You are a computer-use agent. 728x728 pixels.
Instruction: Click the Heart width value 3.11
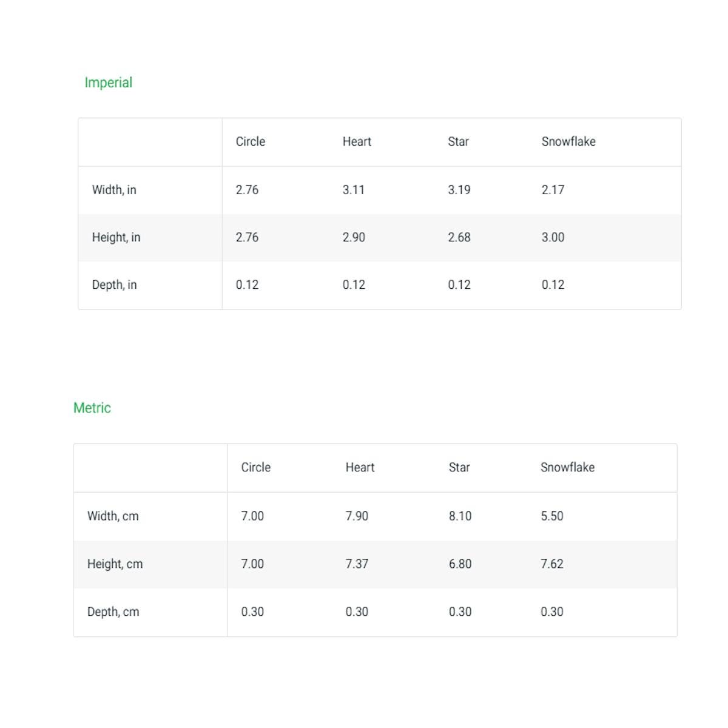(x=354, y=190)
